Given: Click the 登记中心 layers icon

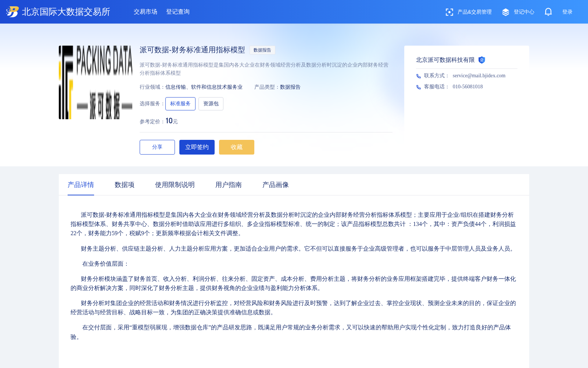Looking at the screenshot, I should coord(506,12).
